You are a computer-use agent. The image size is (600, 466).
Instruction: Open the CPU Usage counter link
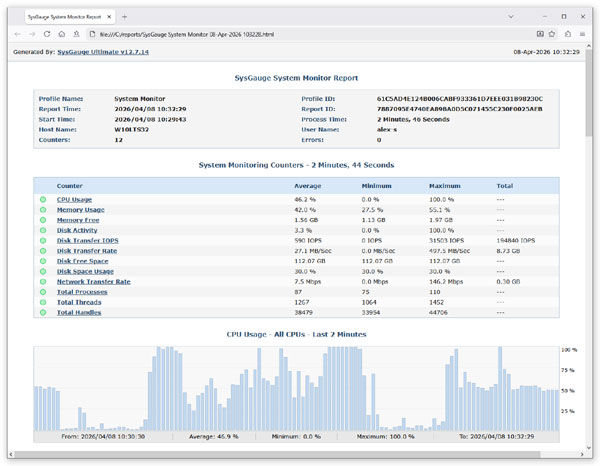(74, 200)
